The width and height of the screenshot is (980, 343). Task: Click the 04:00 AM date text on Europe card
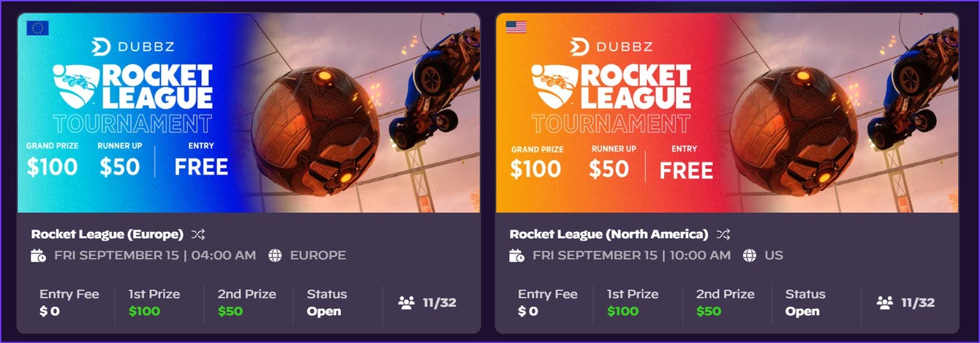pyautogui.click(x=225, y=255)
